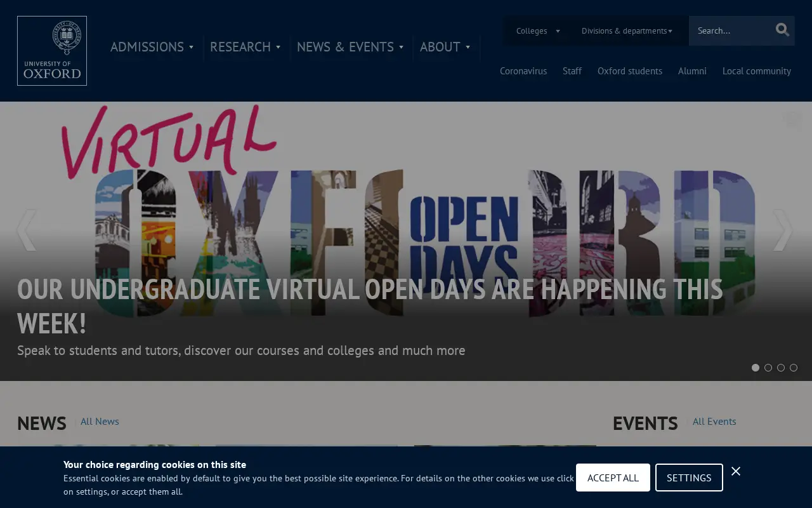Screen dimensions: 812x508
Task: Open the Coronavirus link
Action: tap(523, 71)
